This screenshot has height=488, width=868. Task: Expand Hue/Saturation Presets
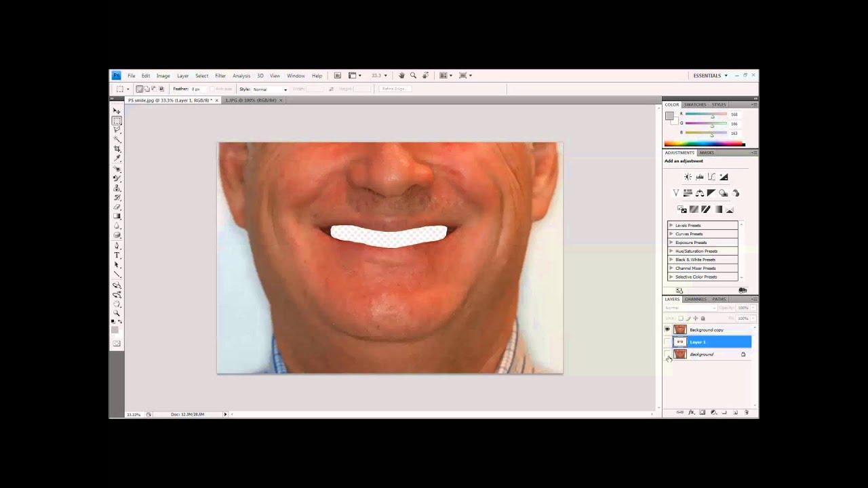[x=671, y=251]
